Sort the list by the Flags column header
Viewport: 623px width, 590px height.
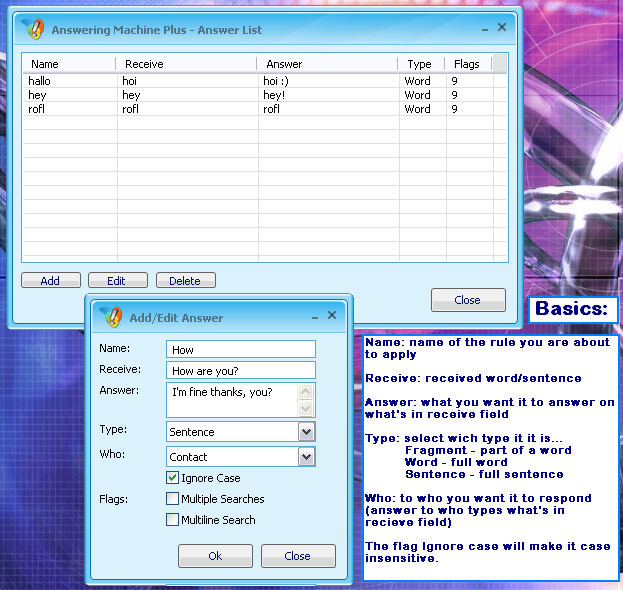point(468,64)
